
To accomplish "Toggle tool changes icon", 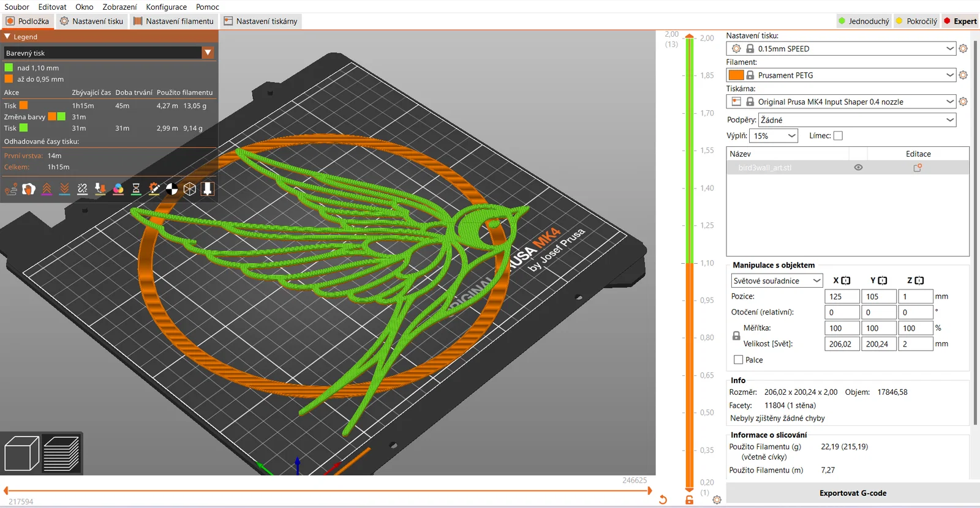I will pyautogui.click(x=100, y=190).
